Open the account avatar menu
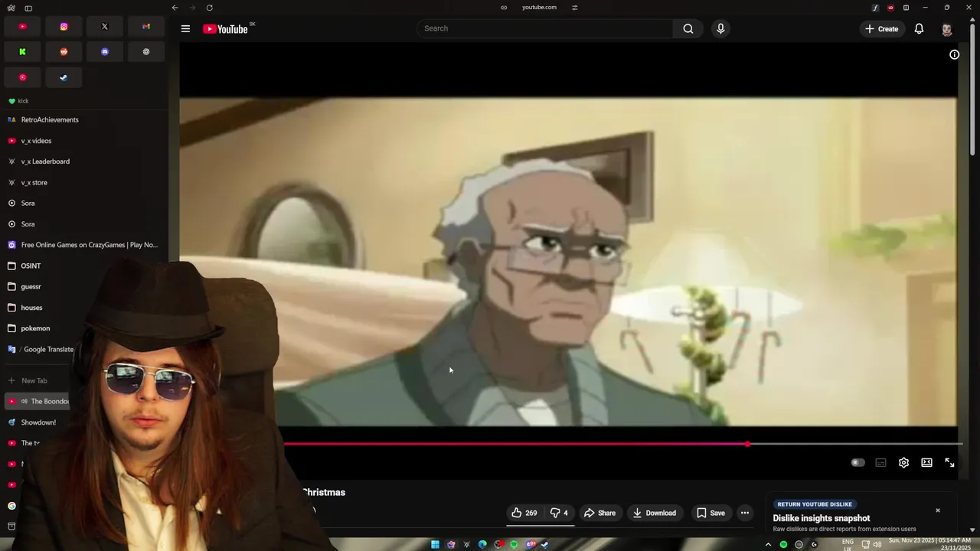This screenshot has width=980, height=551. tap(947, 29)
